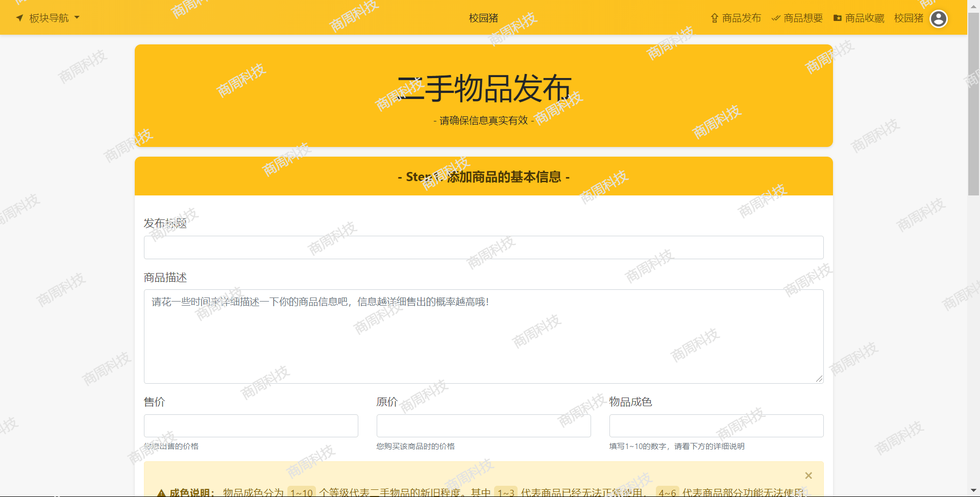Focus the 售价 price input
The height and width of the screenshot is (497, 980).
[251, 426]
